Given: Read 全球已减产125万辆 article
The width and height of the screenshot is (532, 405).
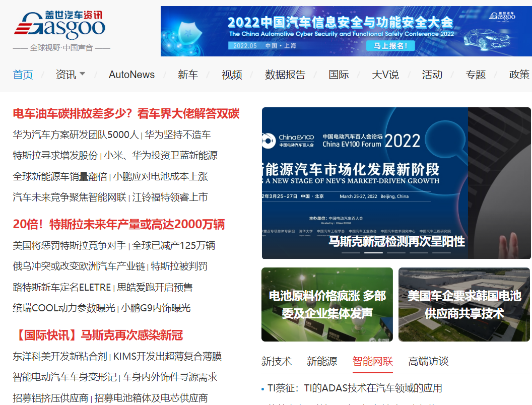Looking at the screenshot, I should [x=174, y=245].
